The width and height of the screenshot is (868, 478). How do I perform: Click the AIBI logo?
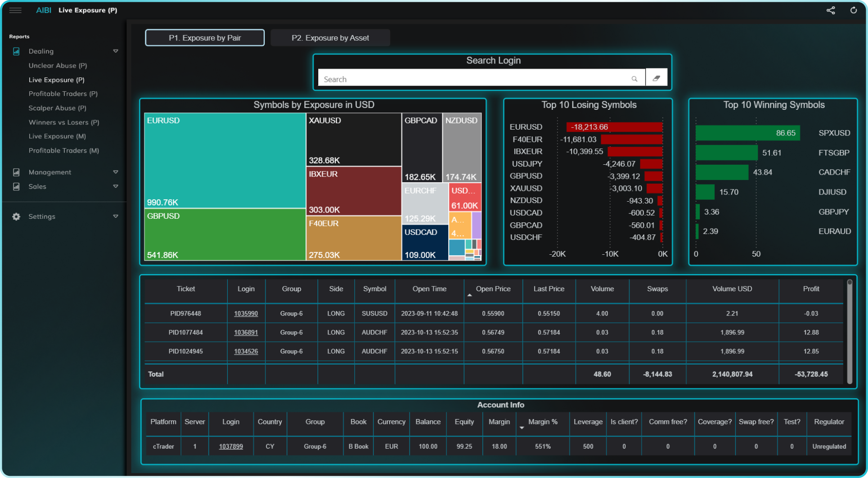coord(44,10)
